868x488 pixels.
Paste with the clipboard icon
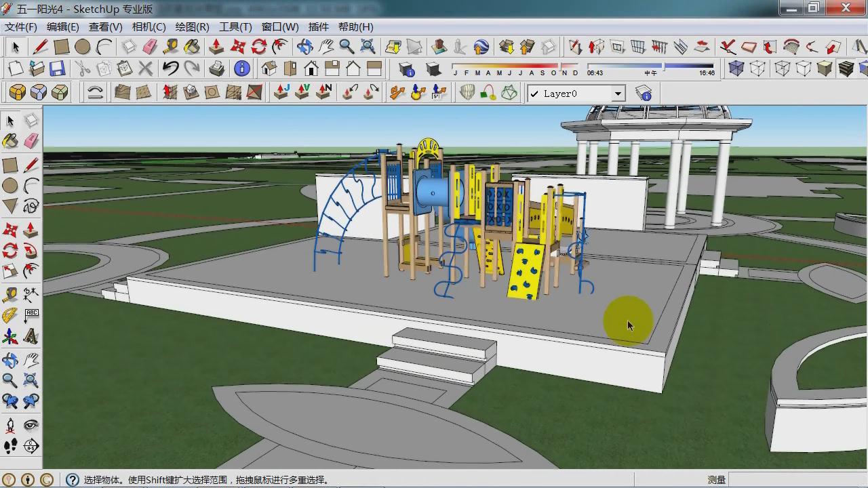point(124,68)
